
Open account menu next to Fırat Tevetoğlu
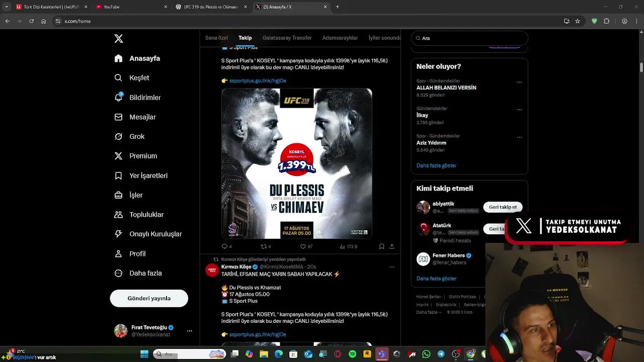pyautogui.click(x=189, y=331)
